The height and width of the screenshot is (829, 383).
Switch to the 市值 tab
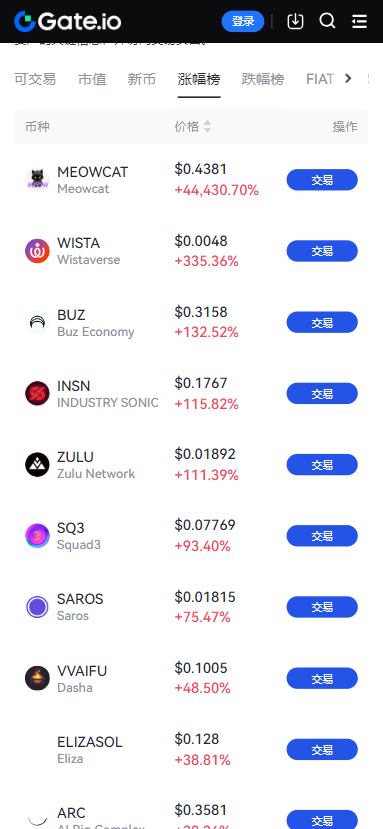92,79
